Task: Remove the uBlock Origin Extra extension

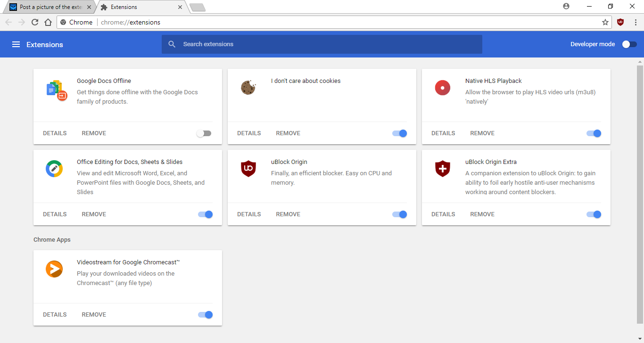Action: pos(482,214)
